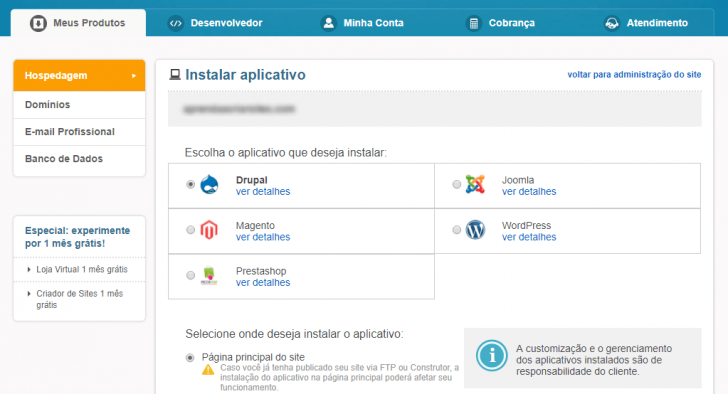
Task: Click voltar para administração do site link
Action: (634, 74)
